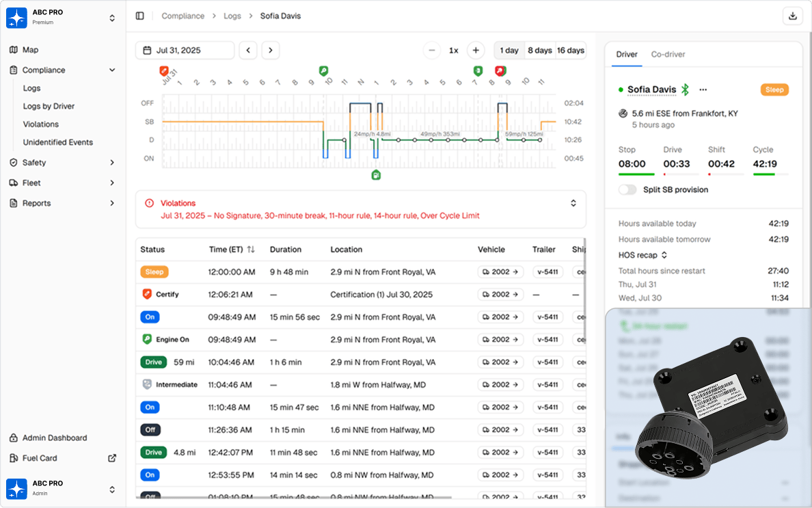Toggle the sidebar panel icon

tap(140, 16)
